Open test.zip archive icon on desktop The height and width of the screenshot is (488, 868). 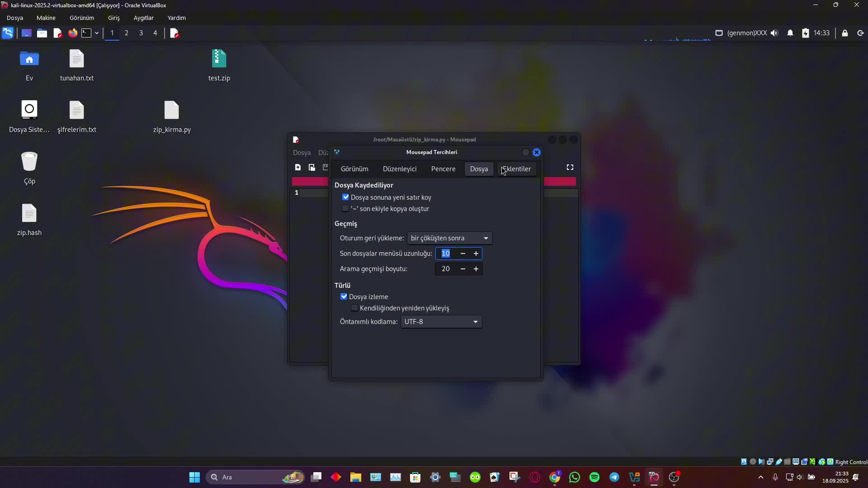tap(219, 59)
